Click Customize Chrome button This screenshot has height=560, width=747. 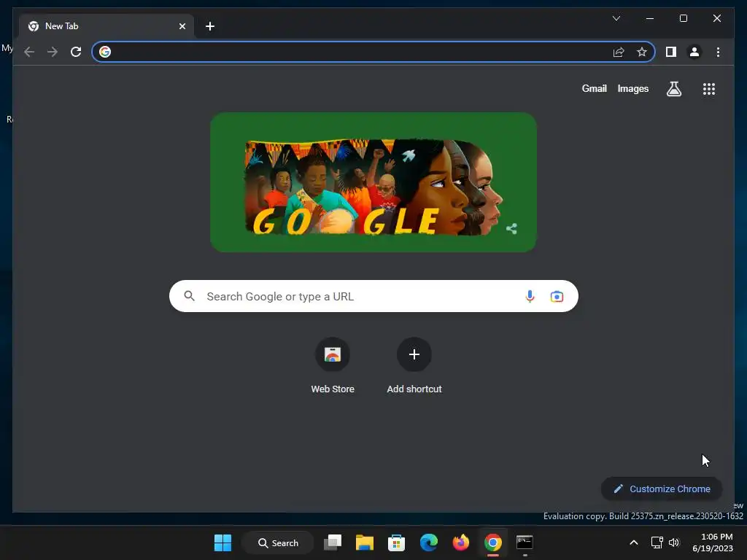662,489
